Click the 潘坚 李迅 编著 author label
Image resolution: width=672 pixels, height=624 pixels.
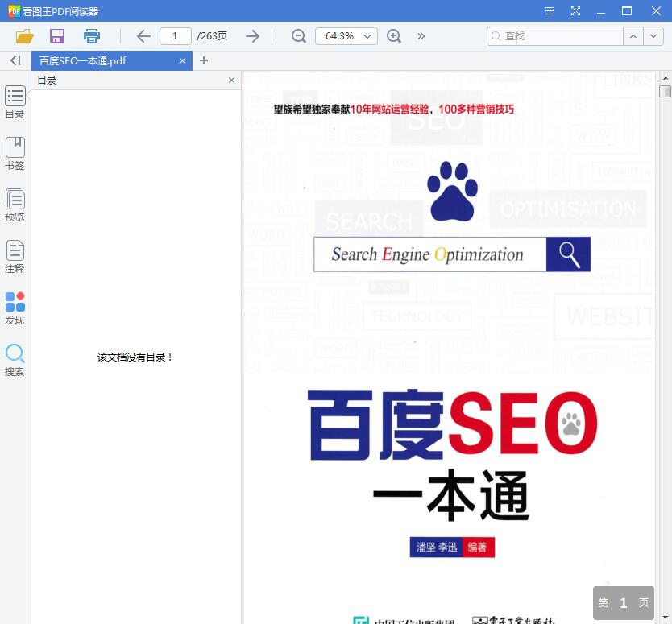tap(452, 547)
